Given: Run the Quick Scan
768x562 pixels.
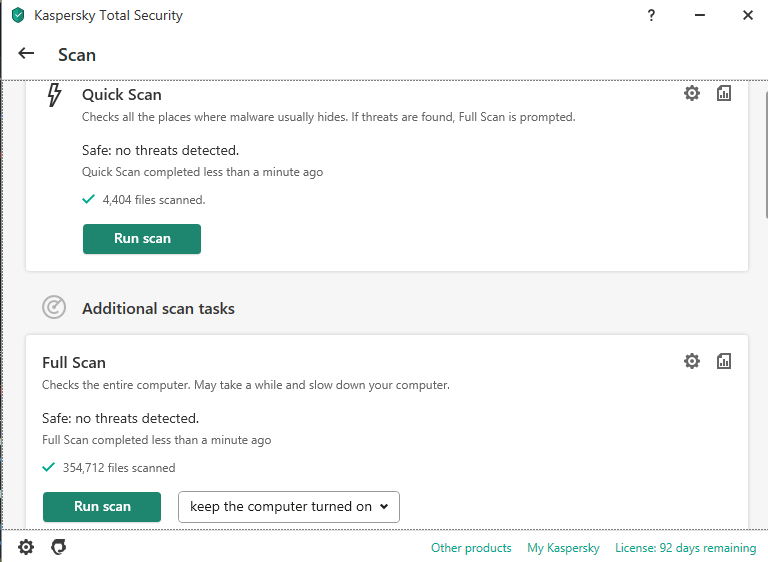Looking at the screenshot, I should coord(142,239).
